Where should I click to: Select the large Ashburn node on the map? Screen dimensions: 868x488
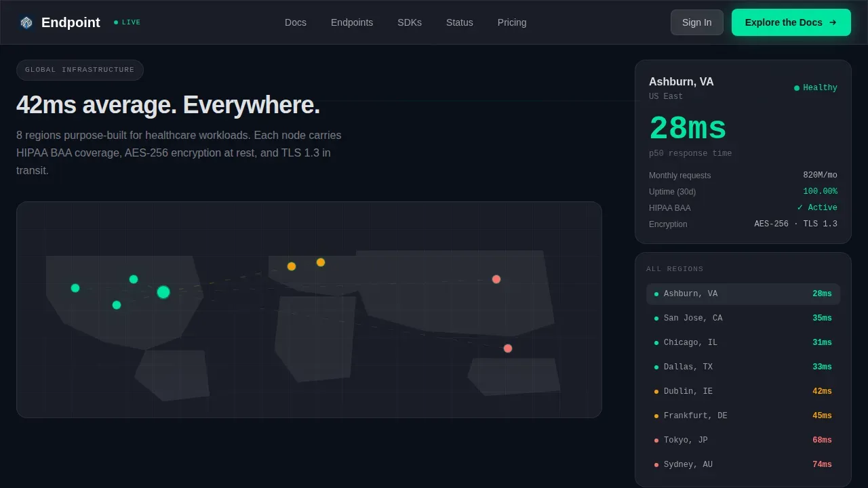tap(163, 292)
